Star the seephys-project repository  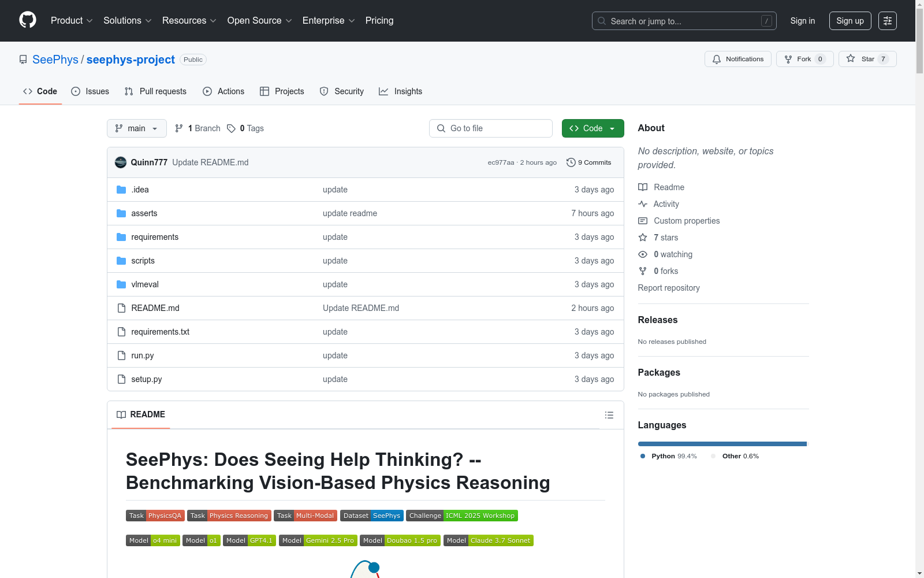pyautogui.click(x=867, y=59)
